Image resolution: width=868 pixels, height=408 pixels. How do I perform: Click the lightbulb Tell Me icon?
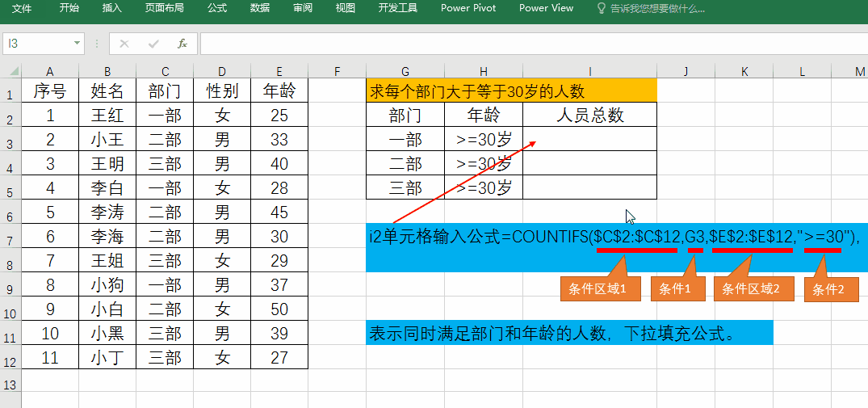[601, 8]
